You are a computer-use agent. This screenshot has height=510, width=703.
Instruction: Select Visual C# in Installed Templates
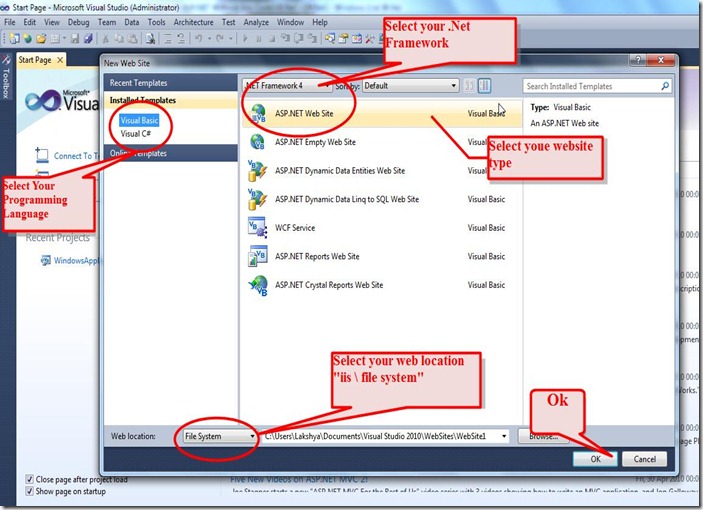pyautogui.click(x=135, y=134)
